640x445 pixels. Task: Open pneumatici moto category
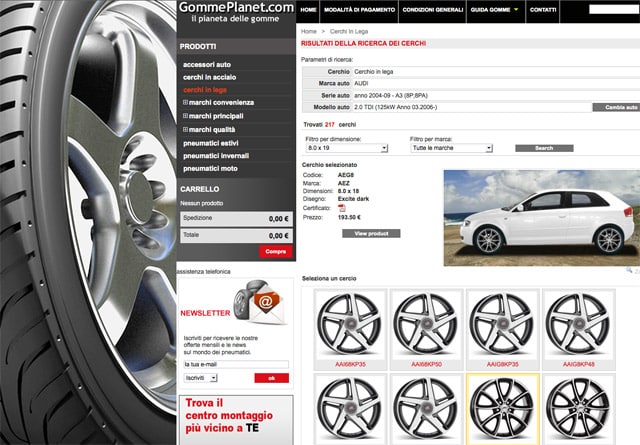tap(210, 169)
